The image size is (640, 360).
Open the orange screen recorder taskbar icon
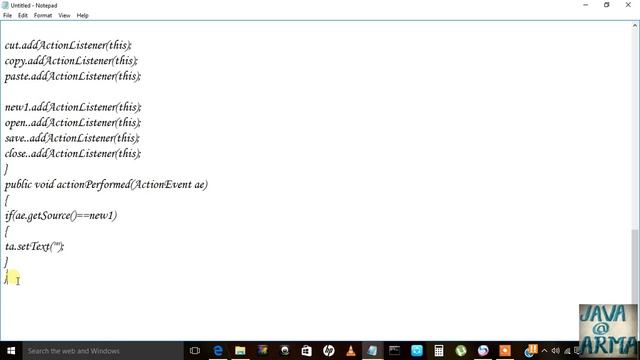505,351
